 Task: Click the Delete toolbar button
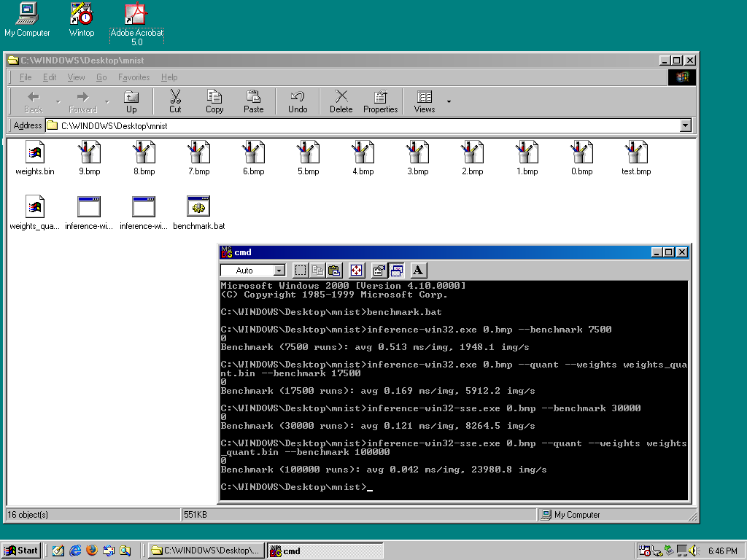point(341,101)
